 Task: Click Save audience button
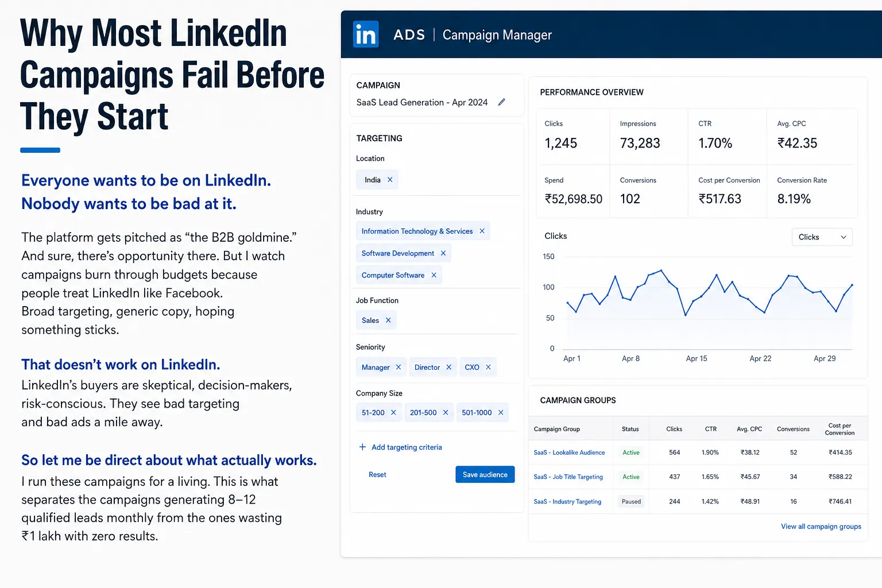[x=485, y=474]
